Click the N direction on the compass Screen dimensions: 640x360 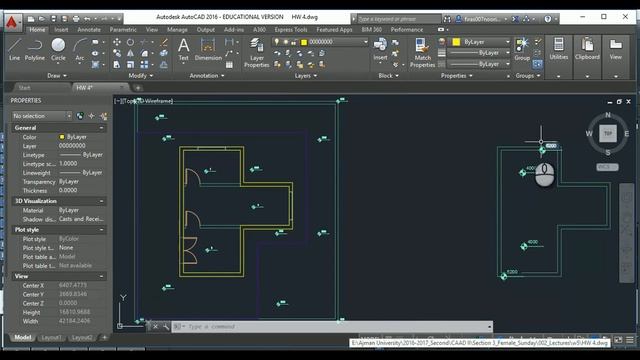[608, 115]
